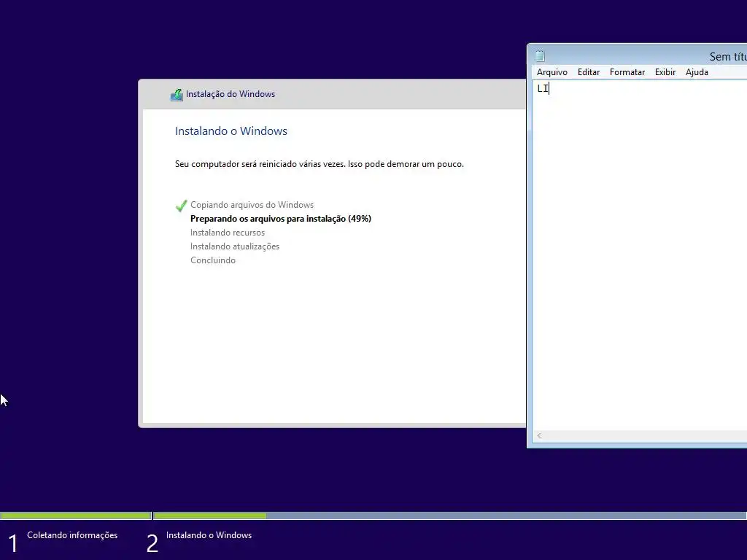Click the Notepad horizontal scrollbar left arrow
This screenshot has width=747, height=560.
[x=539, y=436]
